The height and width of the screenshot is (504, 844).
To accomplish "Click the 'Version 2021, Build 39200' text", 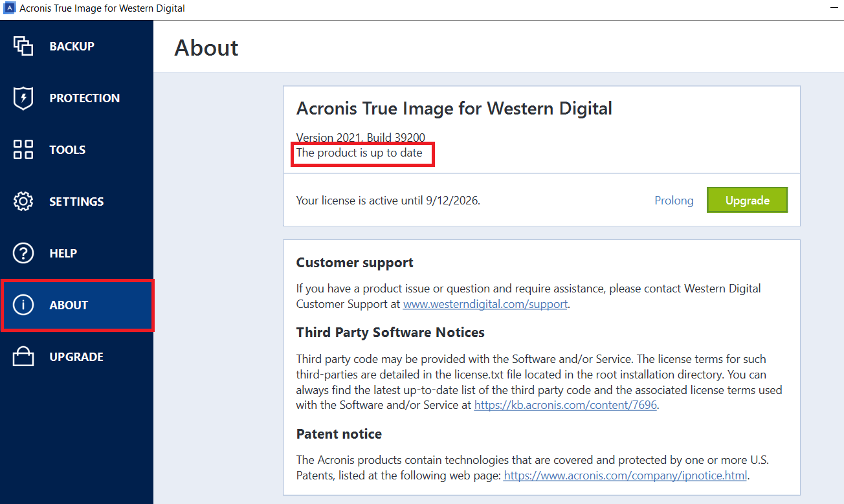I will pos(361,137).
